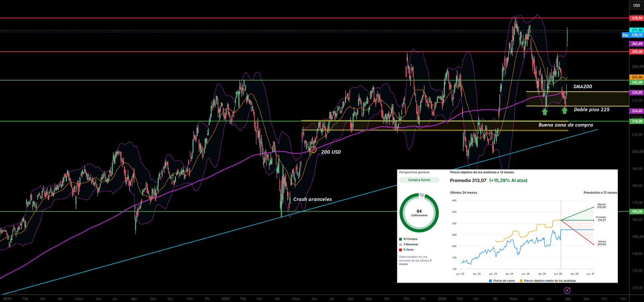The height and width of the screenshot is (302, 644).
Task: Click the Perspectiva general heading
Action: click(414, 172)
